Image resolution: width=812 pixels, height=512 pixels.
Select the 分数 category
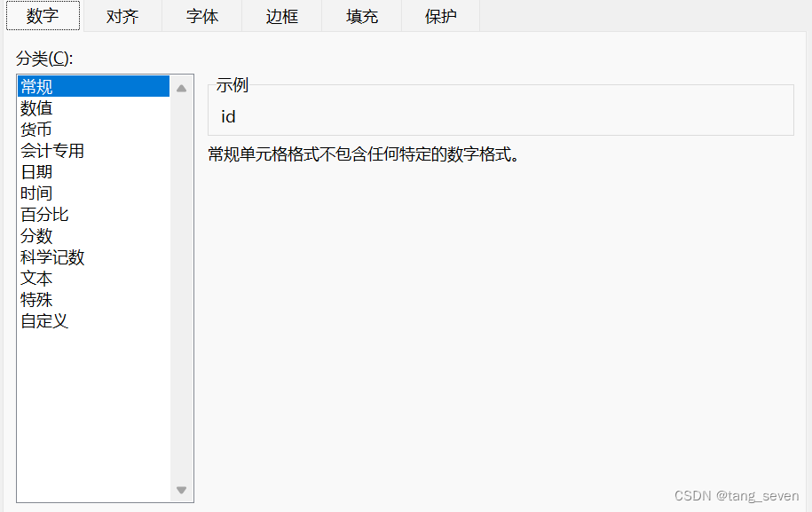pyautogui.click(x=94, y=235)
